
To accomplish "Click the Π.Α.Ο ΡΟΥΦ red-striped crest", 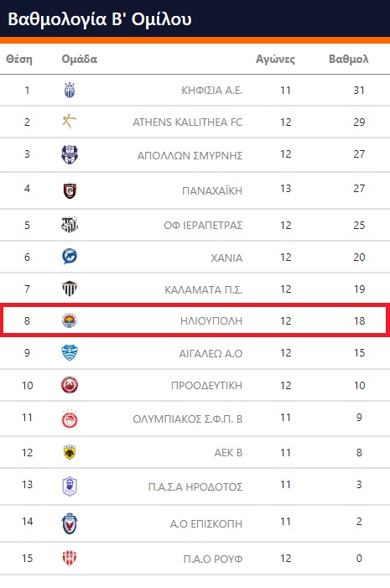I will (x=70, y=558).
